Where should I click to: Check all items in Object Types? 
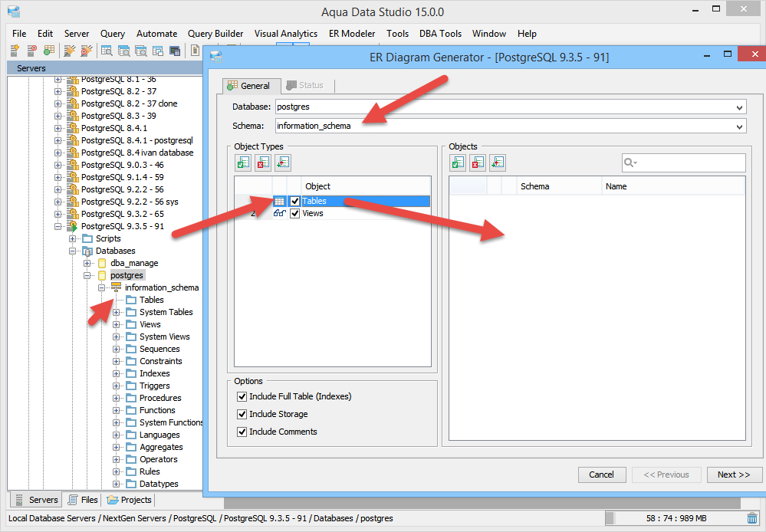coord(243,163)
